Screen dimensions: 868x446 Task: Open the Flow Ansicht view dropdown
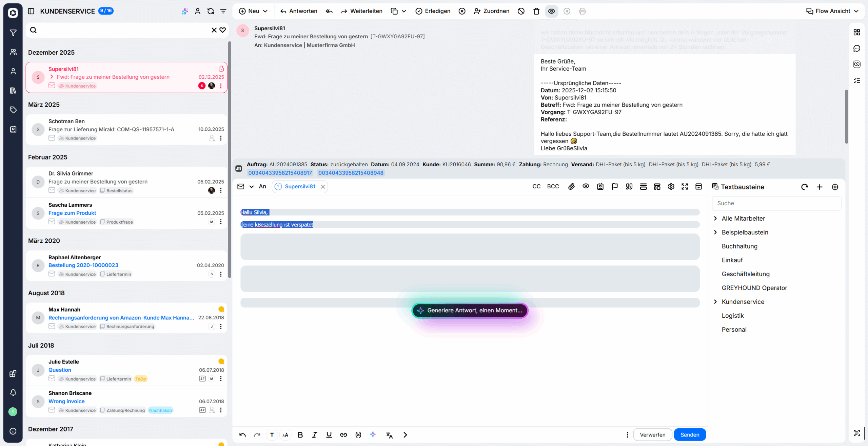click(x=832, y=11)
